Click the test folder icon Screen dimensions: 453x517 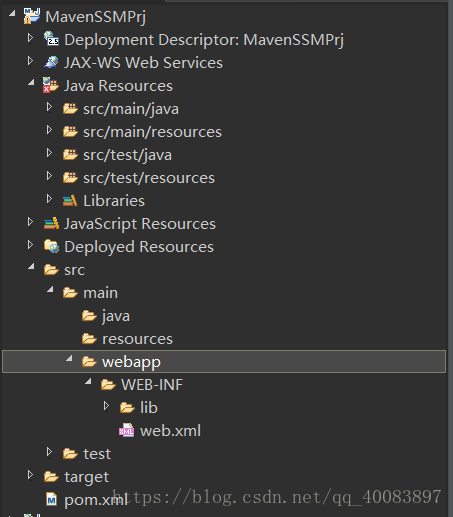pos(70,453)
